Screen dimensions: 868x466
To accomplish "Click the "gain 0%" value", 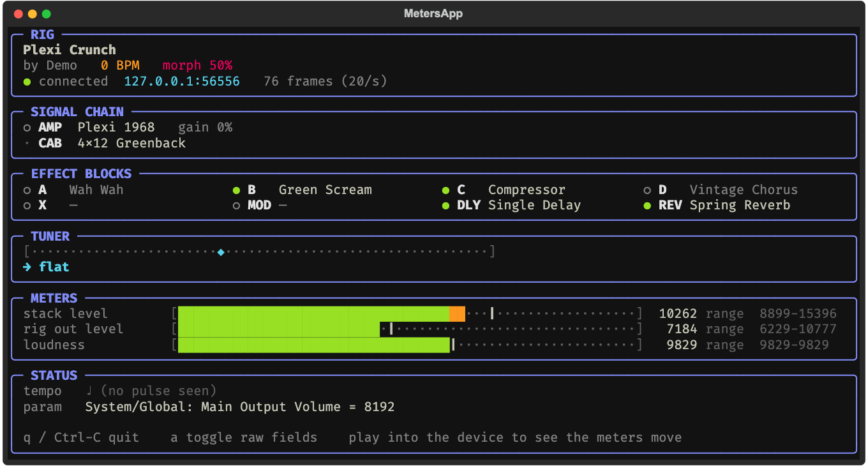I will point(206,127).
